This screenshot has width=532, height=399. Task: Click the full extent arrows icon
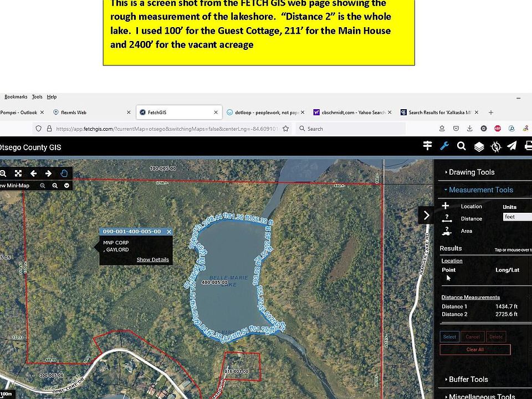(x=18, y=173)
